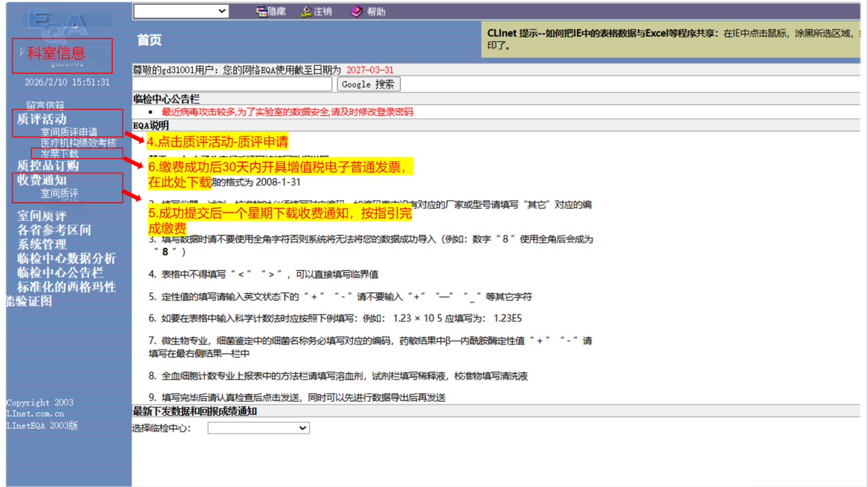The height and width of the screenshot is (487, 868).
Task: Select the 收费通知 menu heading
Action: 41,180
